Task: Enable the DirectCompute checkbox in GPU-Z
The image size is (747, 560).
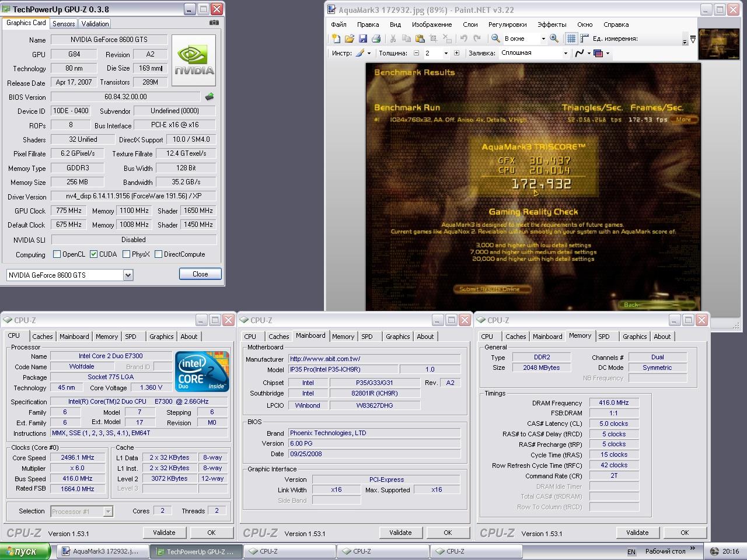Action: click(x=158, y=254)
